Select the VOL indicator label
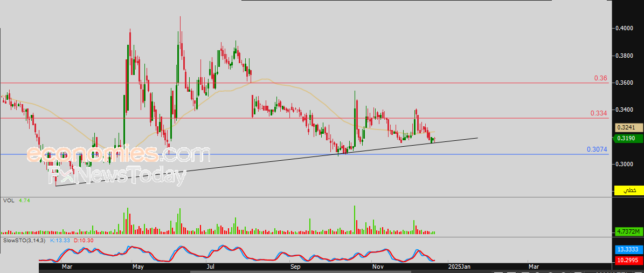The height and width of the screenshot is (273, 644). point(9,201)
